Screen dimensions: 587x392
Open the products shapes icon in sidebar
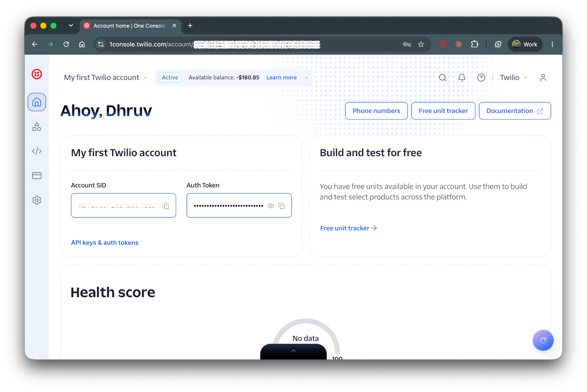click(37, 127)
